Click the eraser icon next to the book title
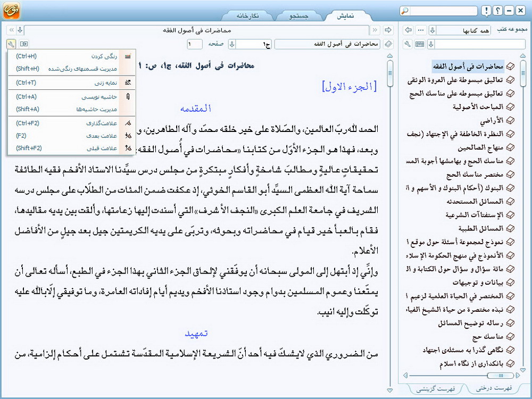Viewport: 532px width, 399px height. click(x=388, y=44)
